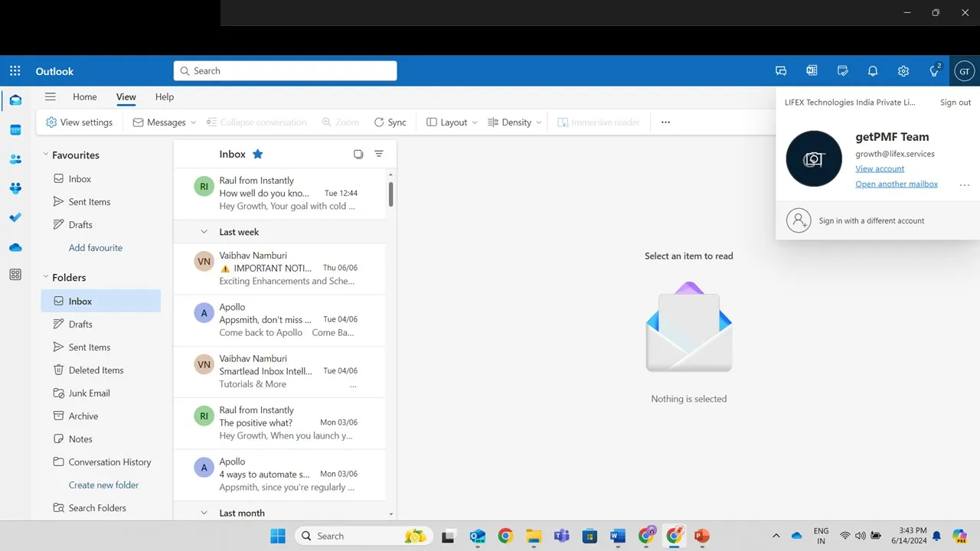Open Inbox under Favourites

tap(101, 178)
